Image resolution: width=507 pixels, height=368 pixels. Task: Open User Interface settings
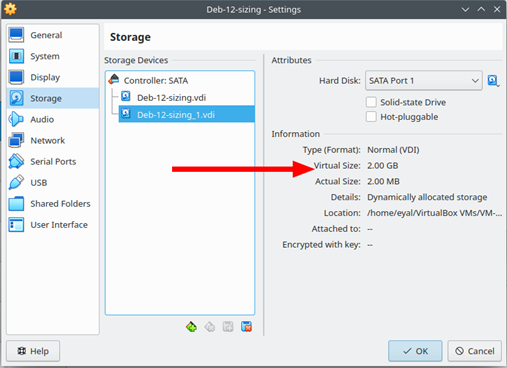[x=53, y=225]
